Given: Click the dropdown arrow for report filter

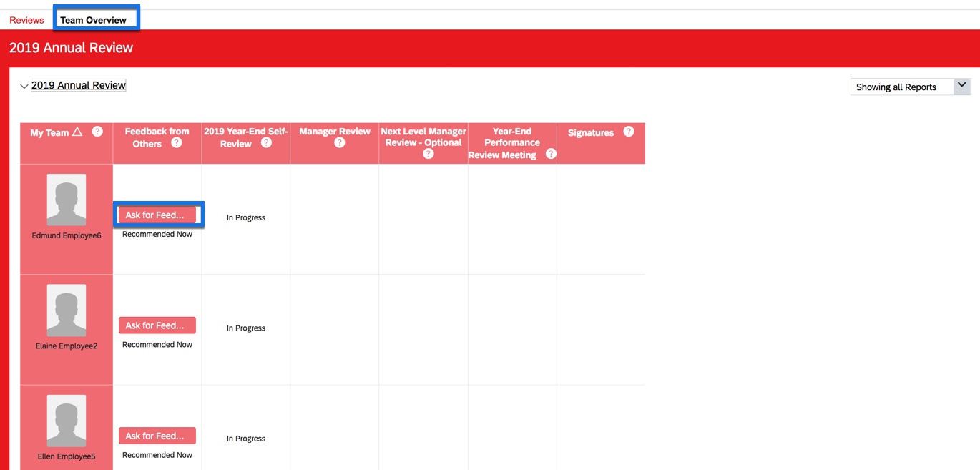Looking at the screenshot, I should coord(962,86).
